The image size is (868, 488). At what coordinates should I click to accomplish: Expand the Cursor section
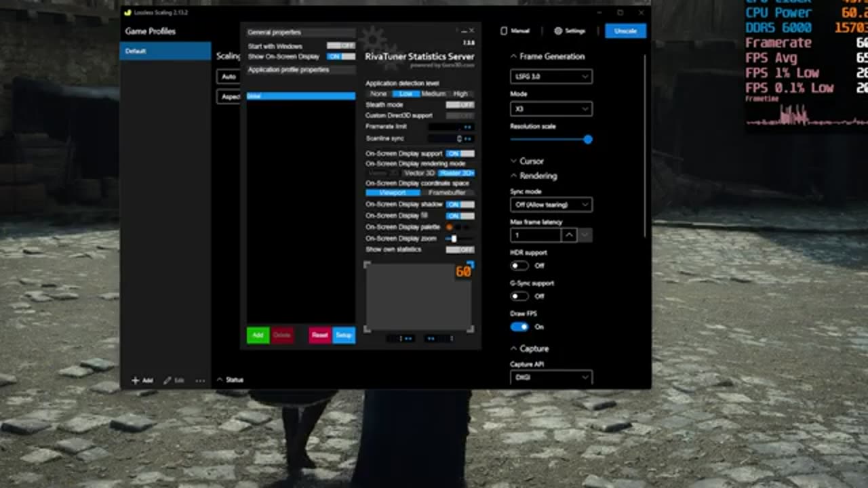coord(527,161)
